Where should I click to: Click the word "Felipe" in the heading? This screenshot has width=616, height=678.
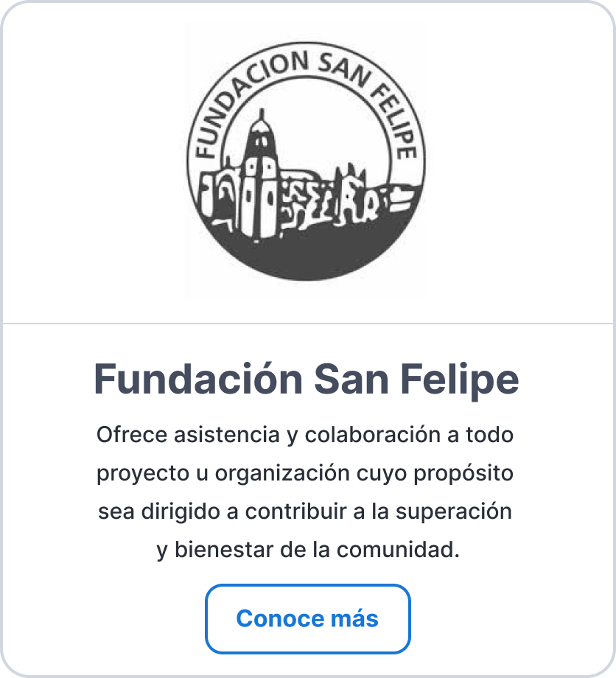coord(460,380)
